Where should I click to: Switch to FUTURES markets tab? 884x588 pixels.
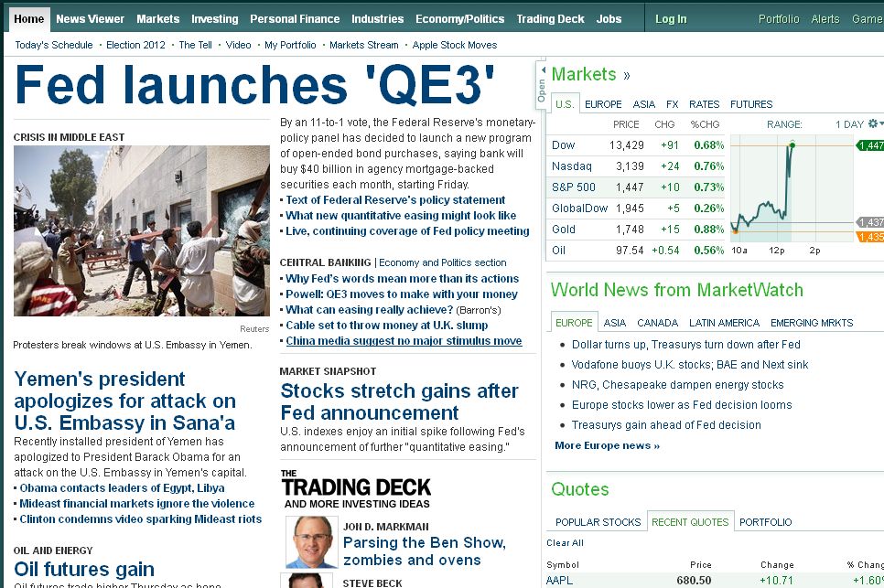pyautogui.click(x=751, y=104)
